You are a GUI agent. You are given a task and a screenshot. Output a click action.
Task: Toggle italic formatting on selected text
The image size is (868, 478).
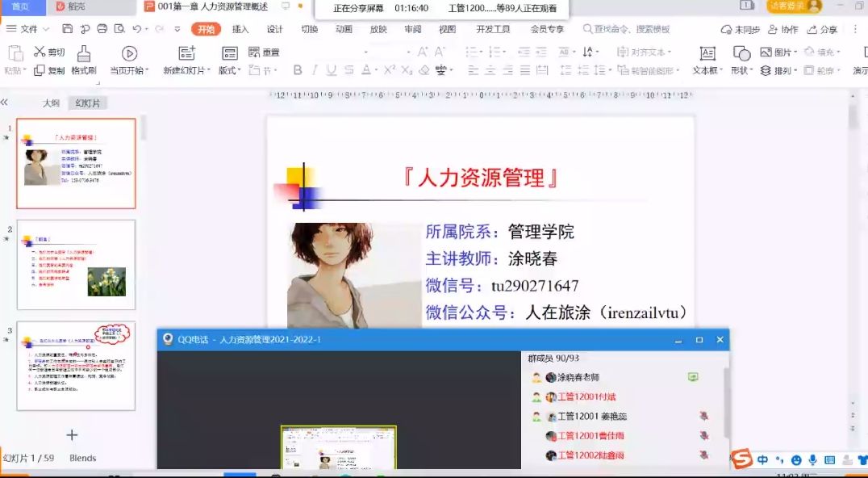(x=314, y=70)
